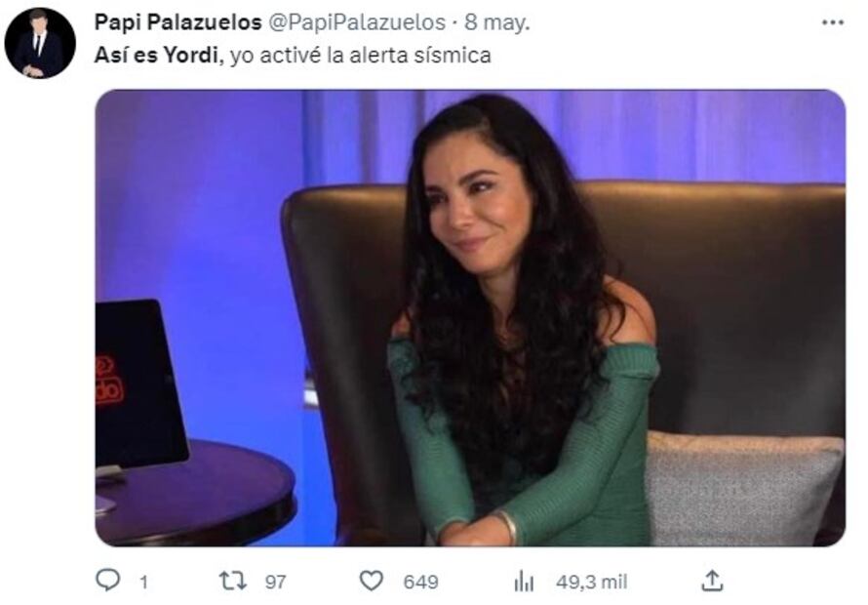Click the reply count 1

point(144,582)
